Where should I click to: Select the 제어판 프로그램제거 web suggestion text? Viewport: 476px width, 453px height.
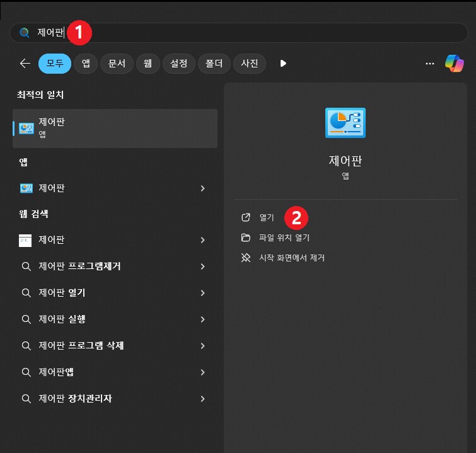[x=79, y=267]
